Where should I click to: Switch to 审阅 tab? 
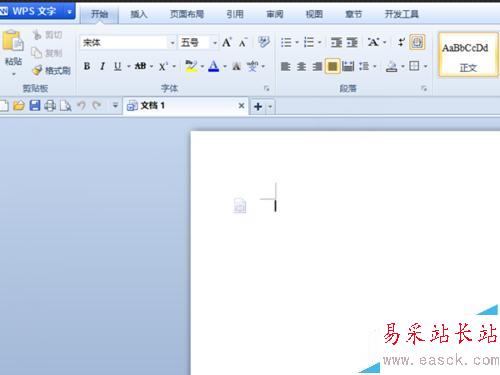pos(275,14)
